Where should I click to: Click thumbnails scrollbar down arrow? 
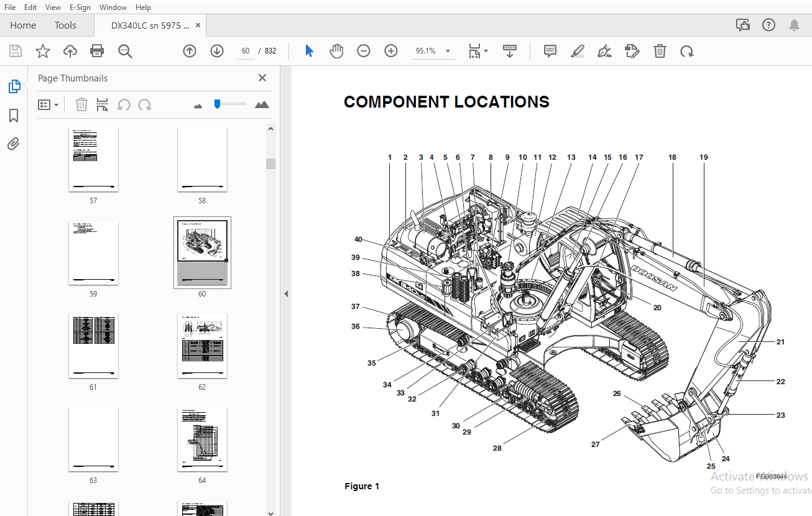coord(270,512)
